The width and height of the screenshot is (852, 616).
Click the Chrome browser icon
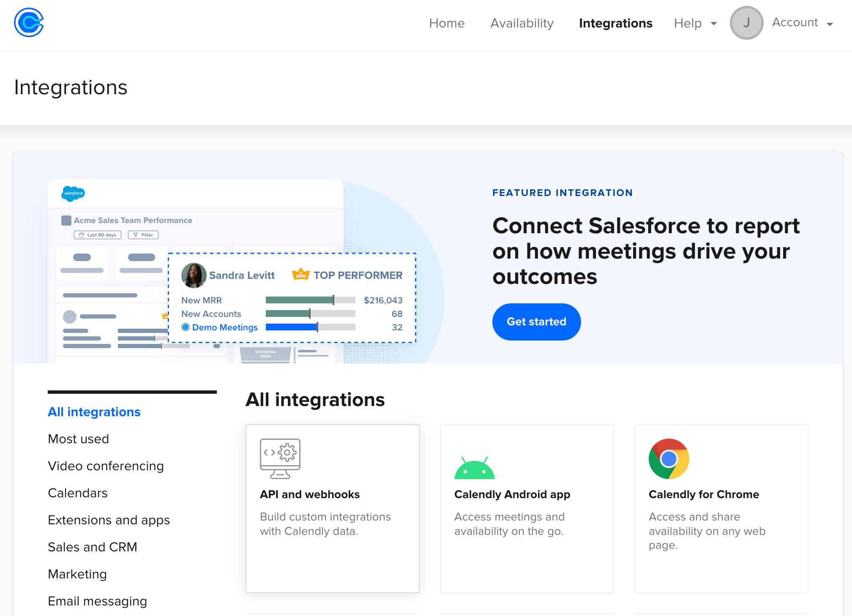coord(669,459)
